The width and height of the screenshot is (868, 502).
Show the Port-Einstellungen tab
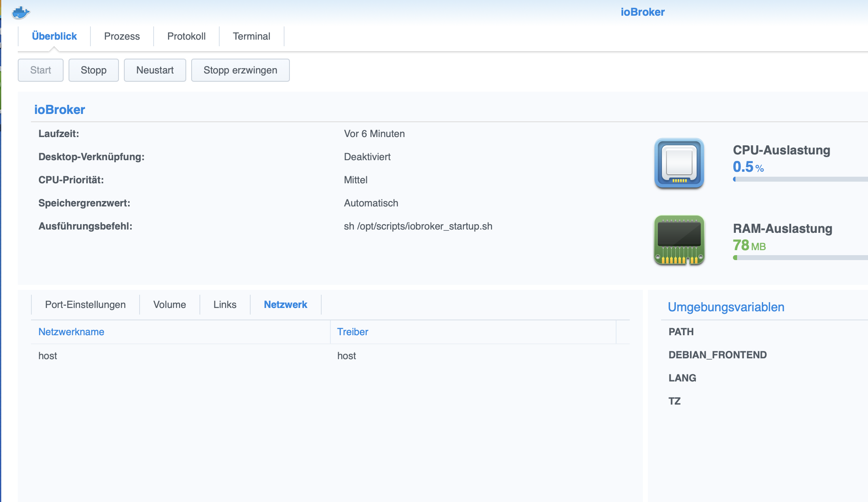point(85,305)
